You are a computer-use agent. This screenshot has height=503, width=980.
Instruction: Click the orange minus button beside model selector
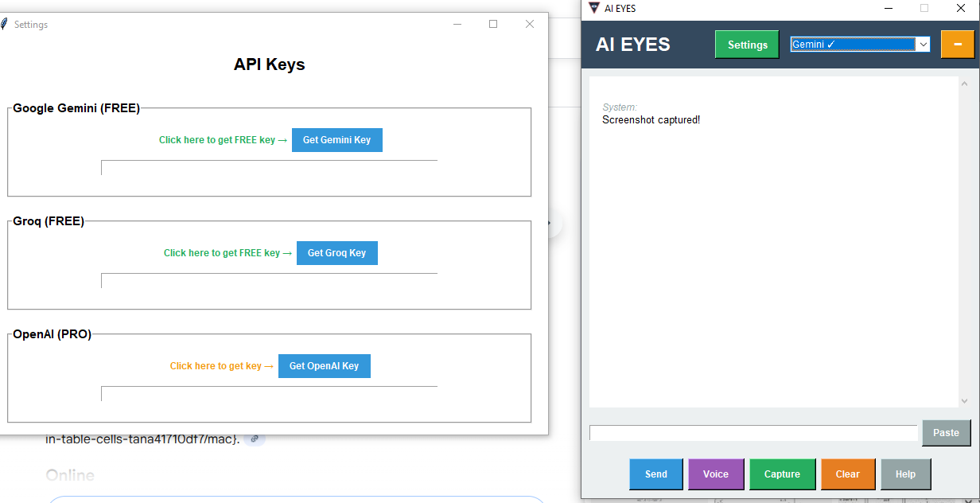(x=959, y=44)
